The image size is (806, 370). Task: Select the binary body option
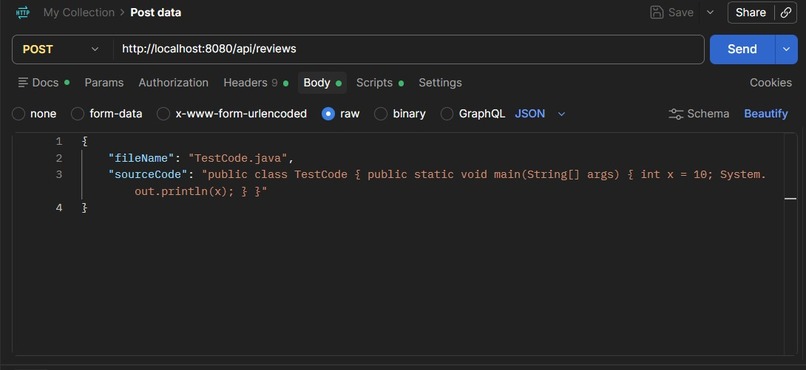380,114
